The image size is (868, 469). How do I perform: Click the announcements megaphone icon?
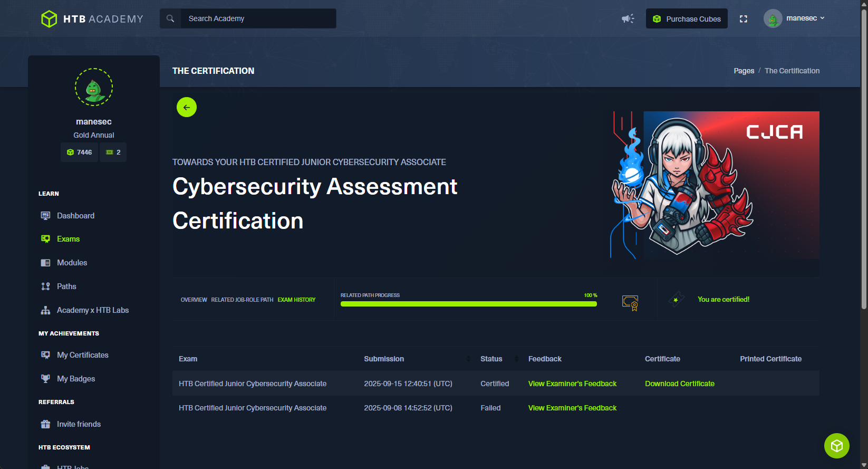[628, 18]
